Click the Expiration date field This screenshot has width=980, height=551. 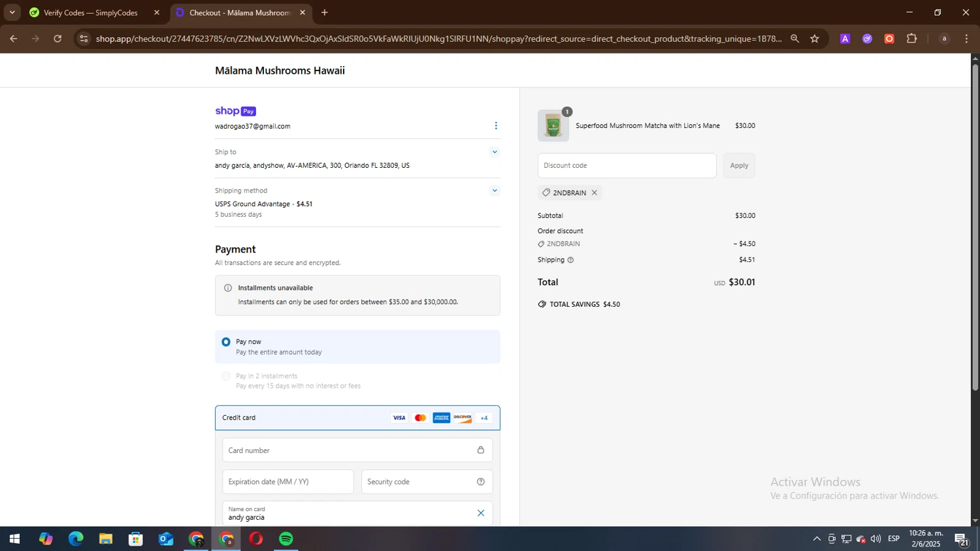(x=288, y=482)
